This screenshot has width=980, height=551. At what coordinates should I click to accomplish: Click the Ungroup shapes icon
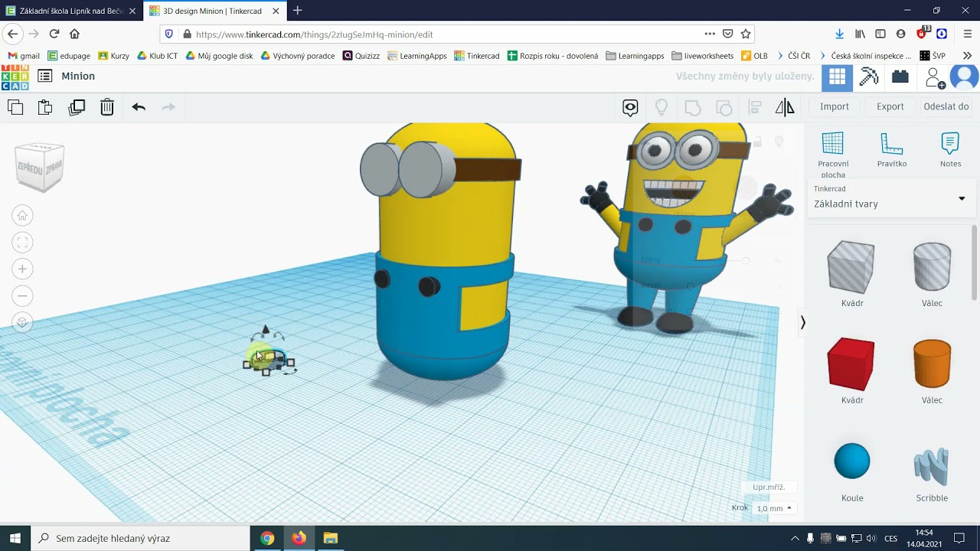[x=724, y=107]
